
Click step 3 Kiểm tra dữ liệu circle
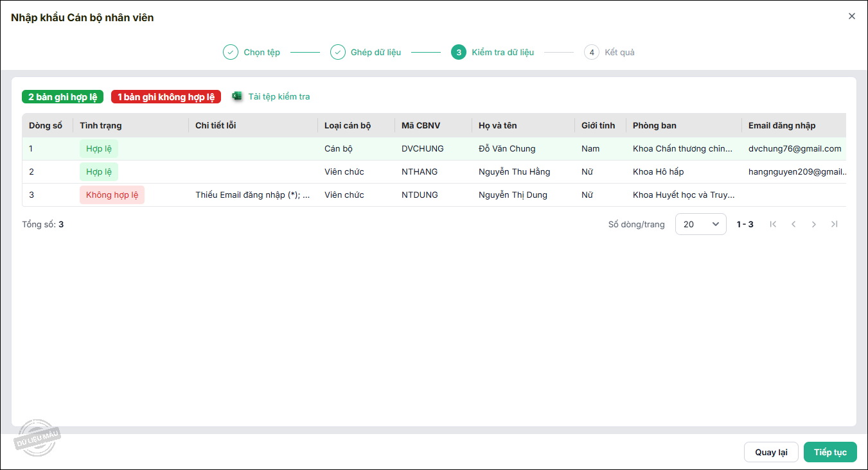(459, 52)
